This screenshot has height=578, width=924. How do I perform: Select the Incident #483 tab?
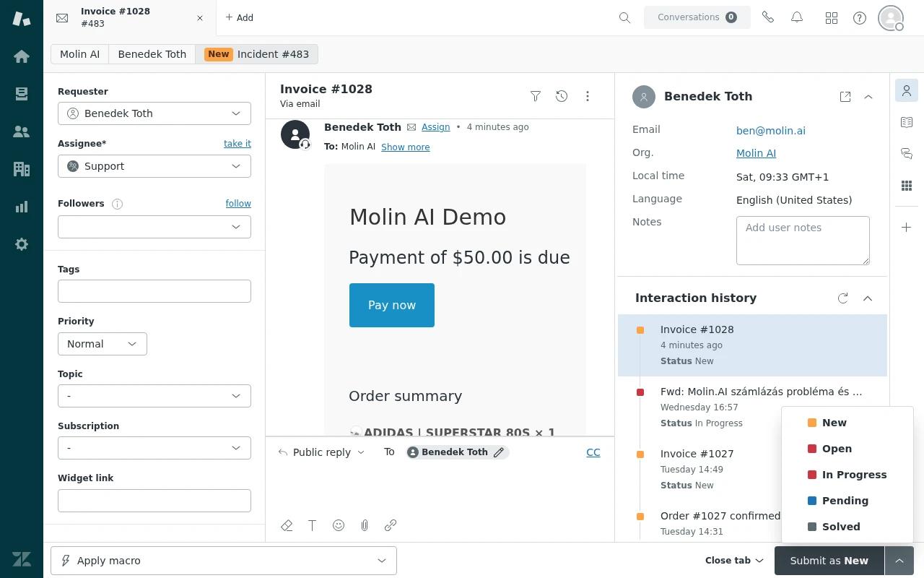tap(257, 54)
